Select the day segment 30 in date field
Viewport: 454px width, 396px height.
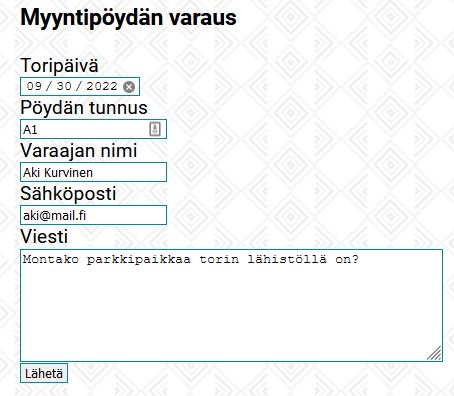pyautogui.click(x=64, y=86)
